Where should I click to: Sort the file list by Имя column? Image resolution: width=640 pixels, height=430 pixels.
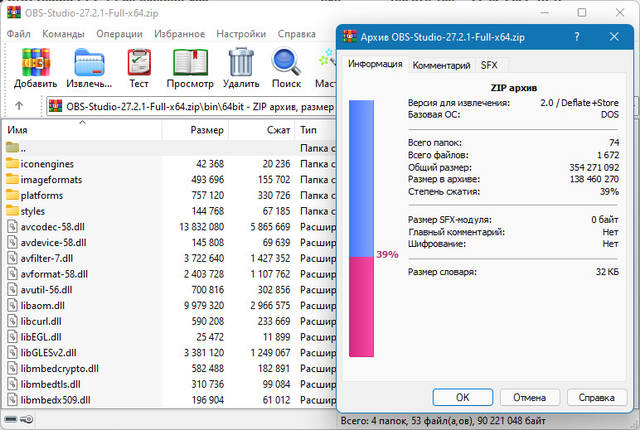pyautogui.click(x=83, y=130)
